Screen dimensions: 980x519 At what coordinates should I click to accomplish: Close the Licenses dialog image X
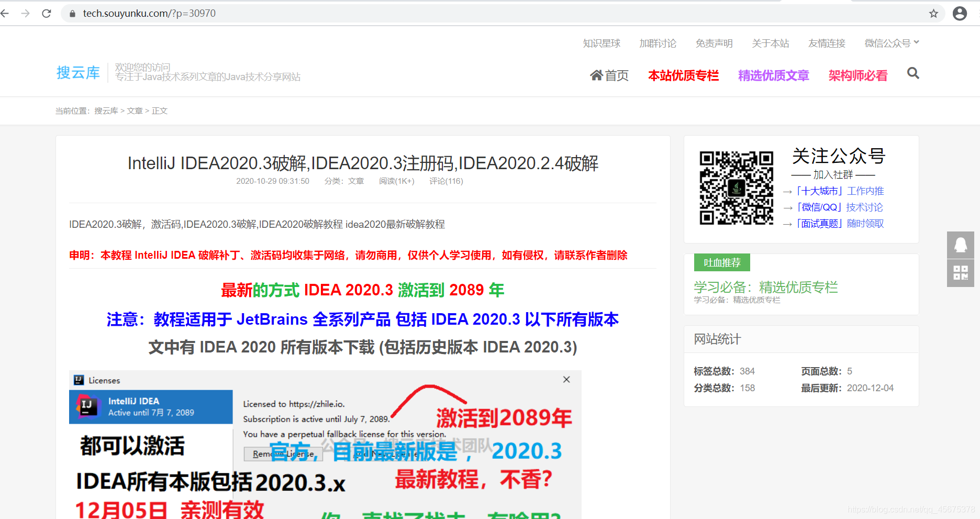(x=566, y=379)
